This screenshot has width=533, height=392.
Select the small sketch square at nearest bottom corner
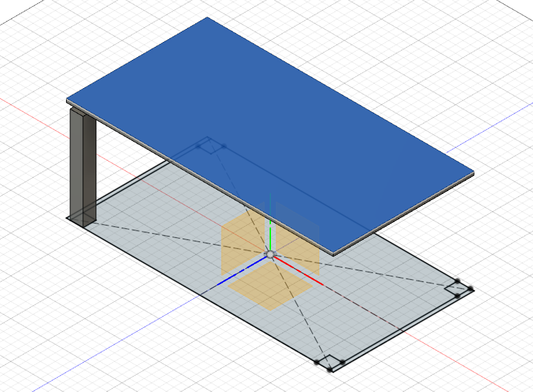tap(329, 362)
